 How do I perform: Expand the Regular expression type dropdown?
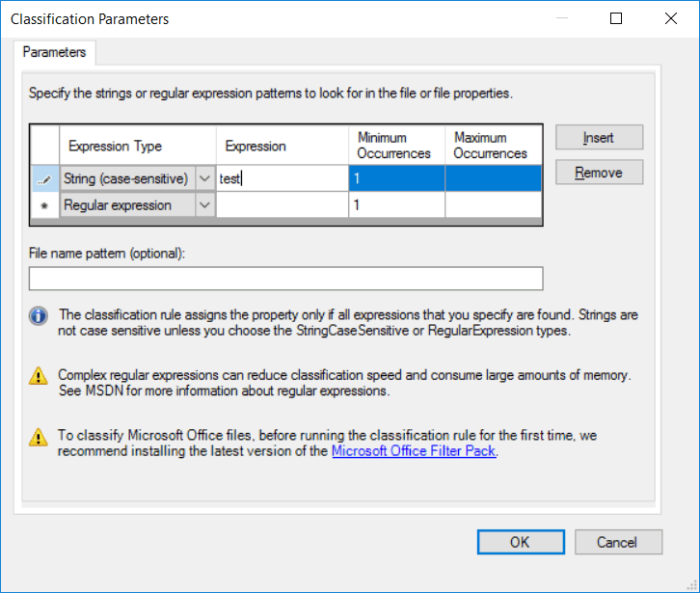(x=204, y=205)
